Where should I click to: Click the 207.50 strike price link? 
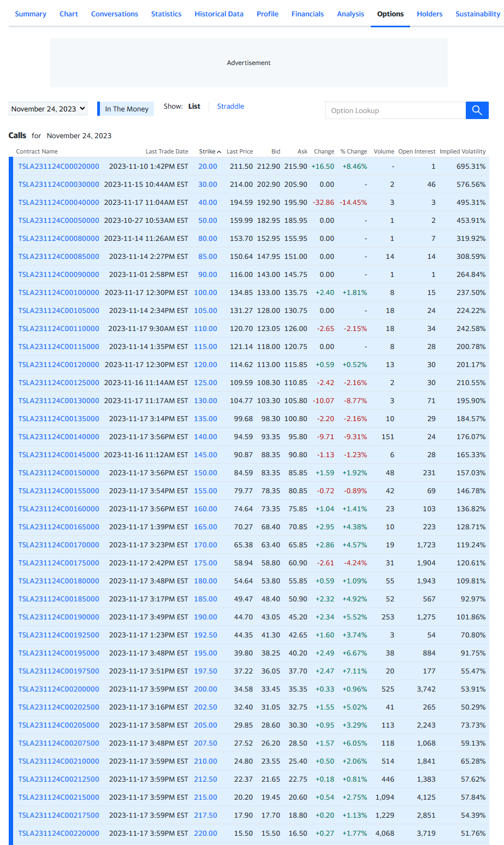click(x=205, y=743)
